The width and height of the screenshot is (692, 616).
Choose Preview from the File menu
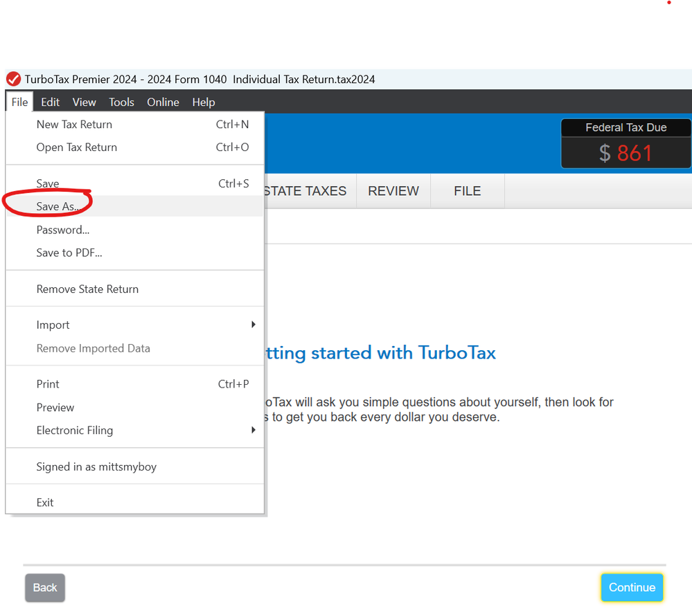point(134,408)
